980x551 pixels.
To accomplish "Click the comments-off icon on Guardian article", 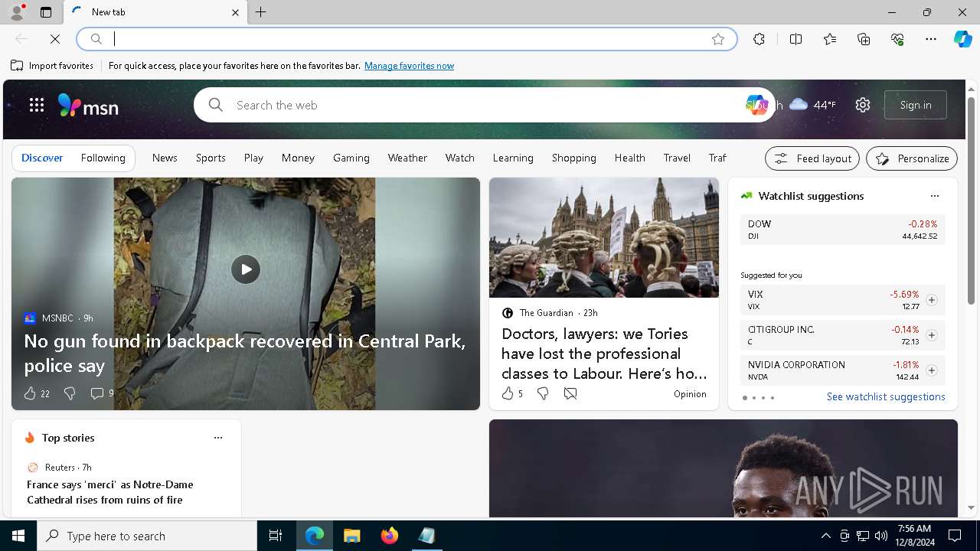I will 570,393.
